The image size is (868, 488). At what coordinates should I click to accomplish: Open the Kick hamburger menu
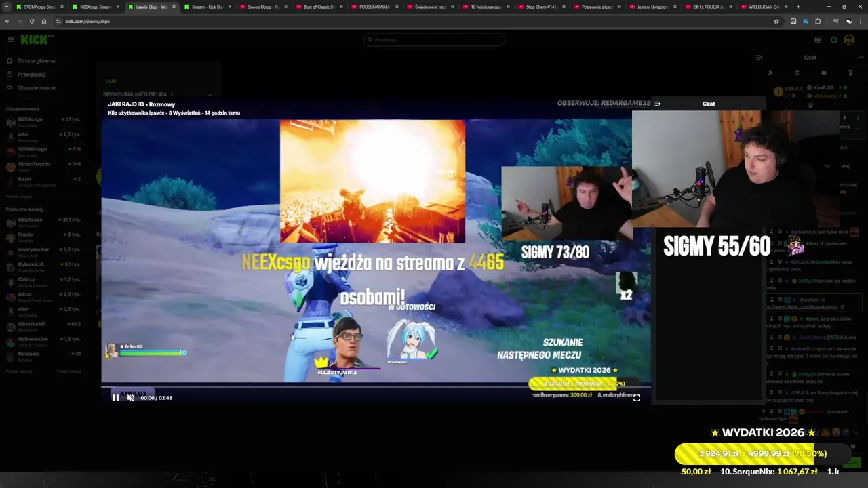pyautogui.click(x=10, y=40)
